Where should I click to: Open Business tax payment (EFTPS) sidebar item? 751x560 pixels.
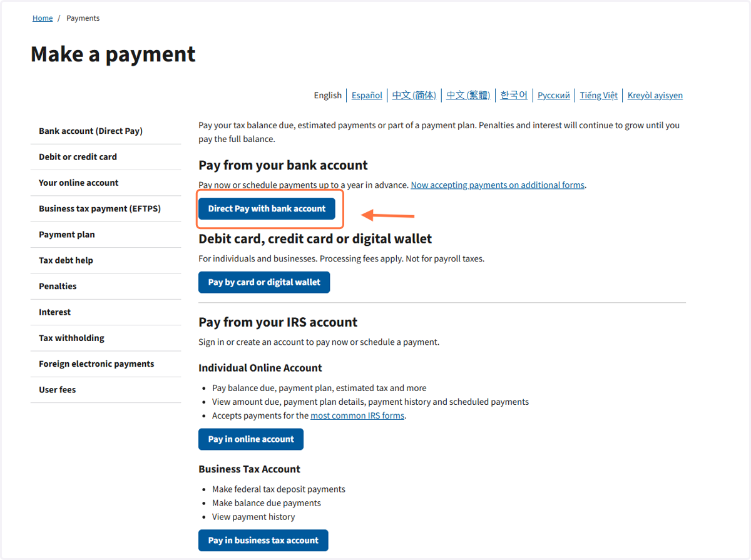point(106,208)
